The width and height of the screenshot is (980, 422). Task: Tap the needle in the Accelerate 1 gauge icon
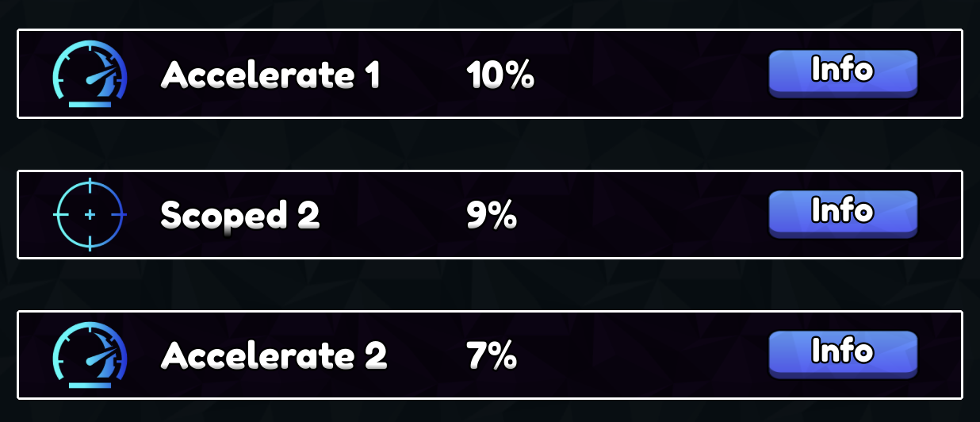(98, 78)
